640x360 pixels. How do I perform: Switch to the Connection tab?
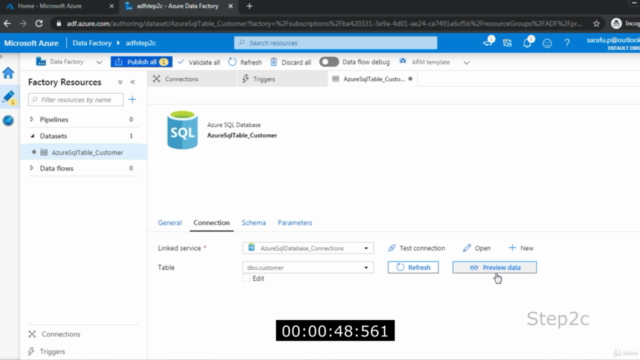[211, 222]
